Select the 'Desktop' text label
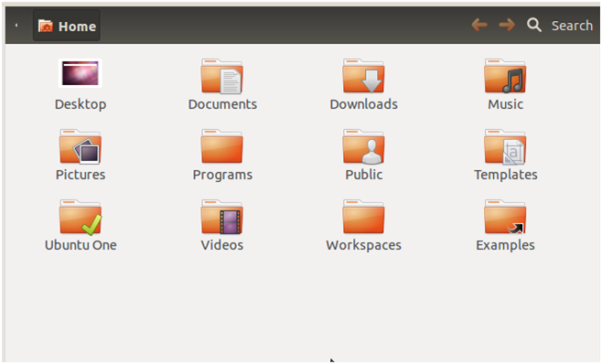The height and width of the screenshot is (364, 602). pyautogui.click(x=81, y=104)
